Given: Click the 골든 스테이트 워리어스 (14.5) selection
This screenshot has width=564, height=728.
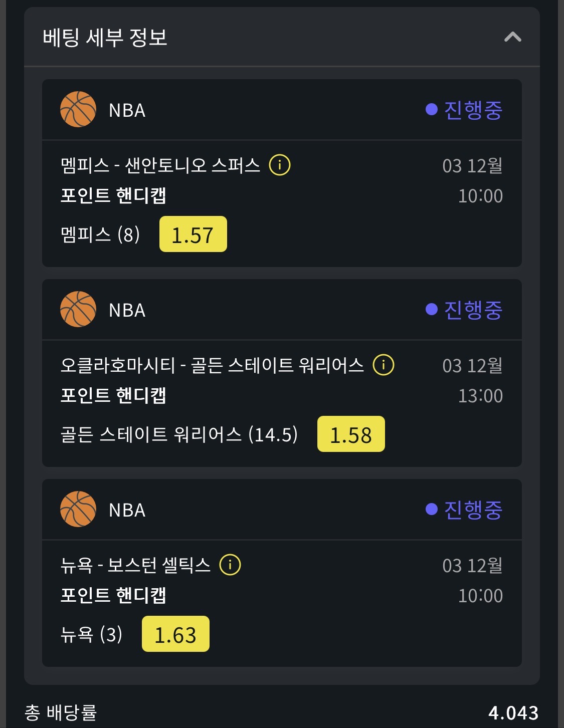Looking at the screenshot, I should pos(179,434).
